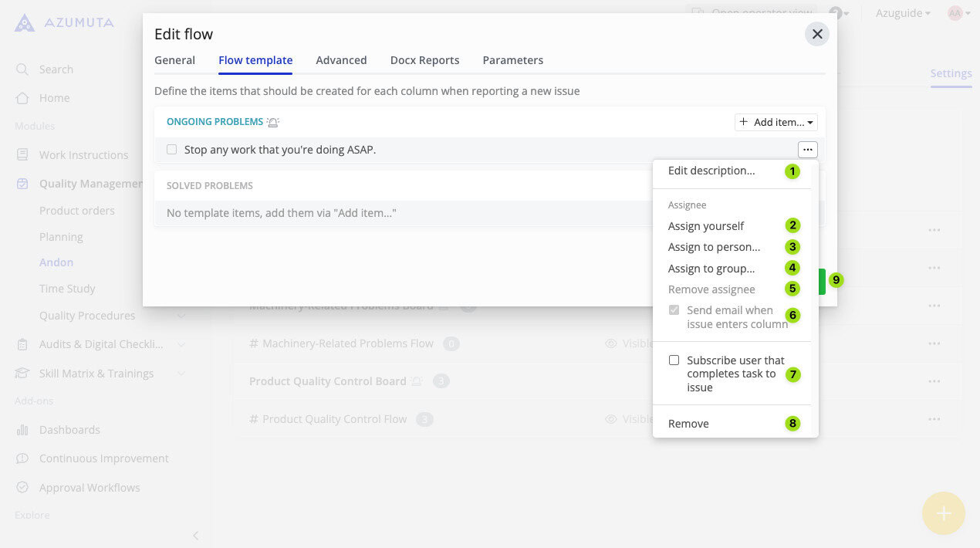Screen dimensions: 980x548
Task: Open Work Instructions via its sidebar icon
Action: point(22,154)
